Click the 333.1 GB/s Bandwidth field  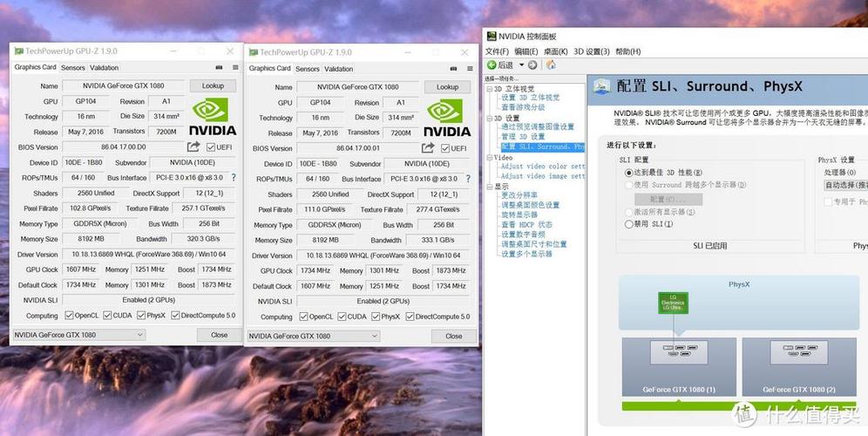pyautogui.click(x=437, y=240)
